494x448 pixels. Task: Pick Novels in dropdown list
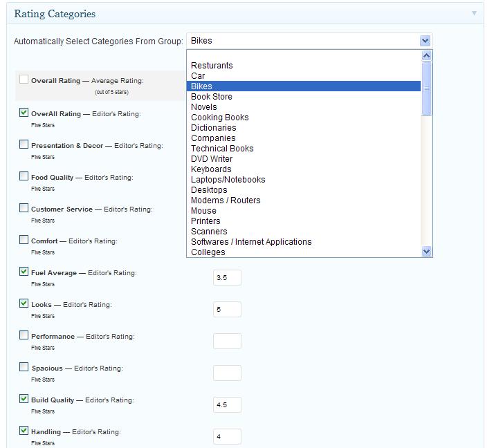[304, 107]
